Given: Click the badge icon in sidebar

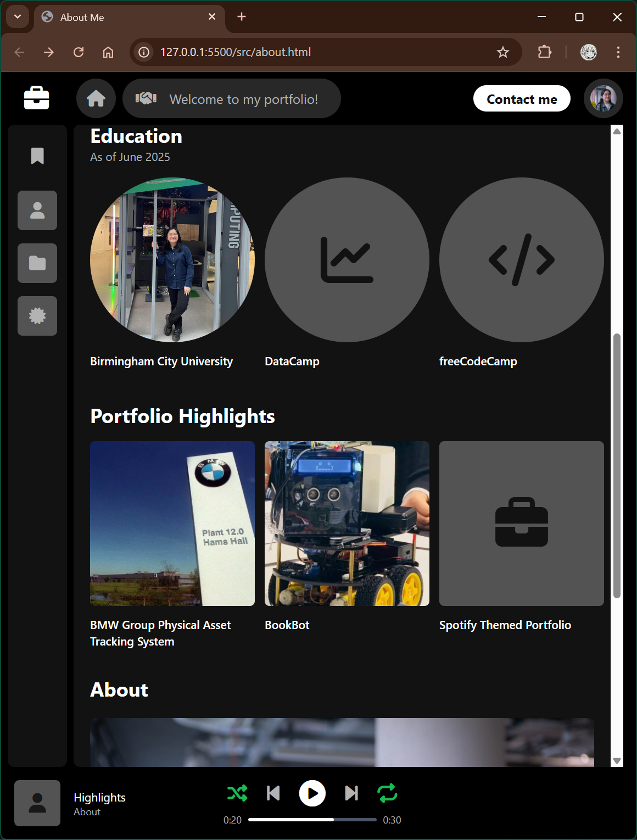Looking at the screenshot, I should pos(37,316).
